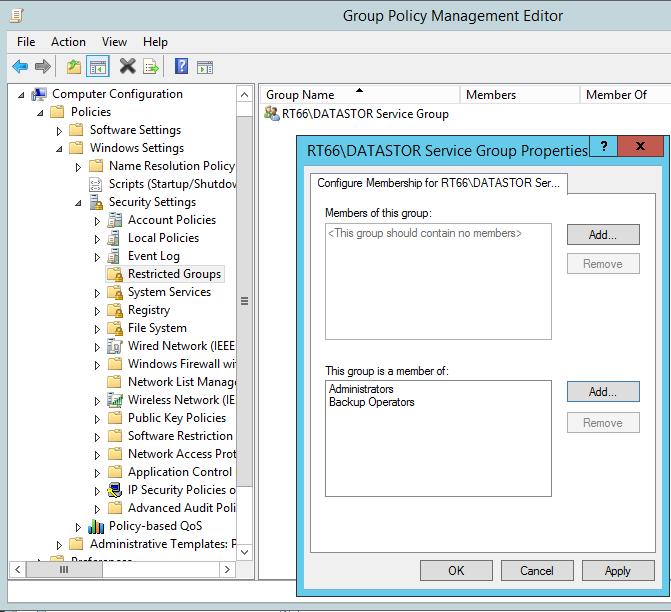This screenshot has height=612, width=671.
Task: Click the Wired Network policy icon
Action: click(x=115, y=346)
